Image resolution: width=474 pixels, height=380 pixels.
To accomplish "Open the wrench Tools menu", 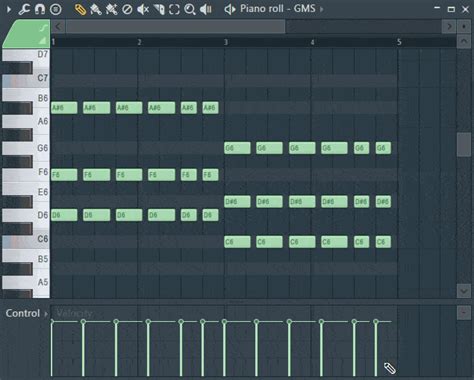I will tap(24, 9).
